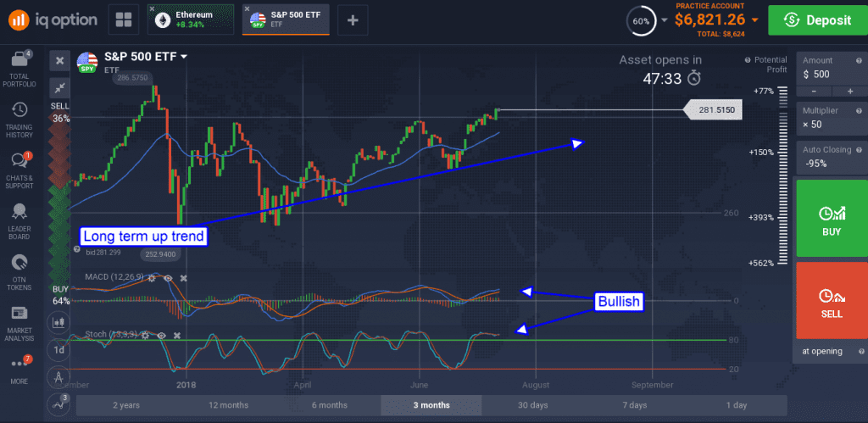
Task: Click the BUY 64% sentiment indicator
Action: pos(60,295)
